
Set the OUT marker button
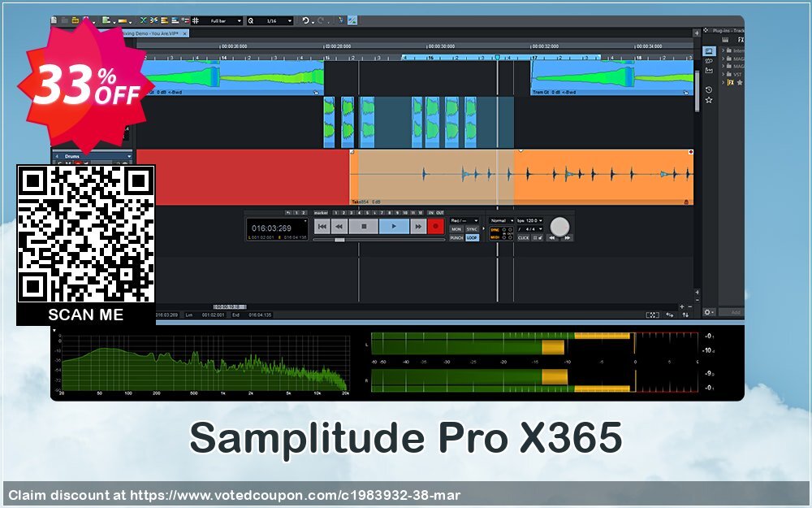pos(439,212)
